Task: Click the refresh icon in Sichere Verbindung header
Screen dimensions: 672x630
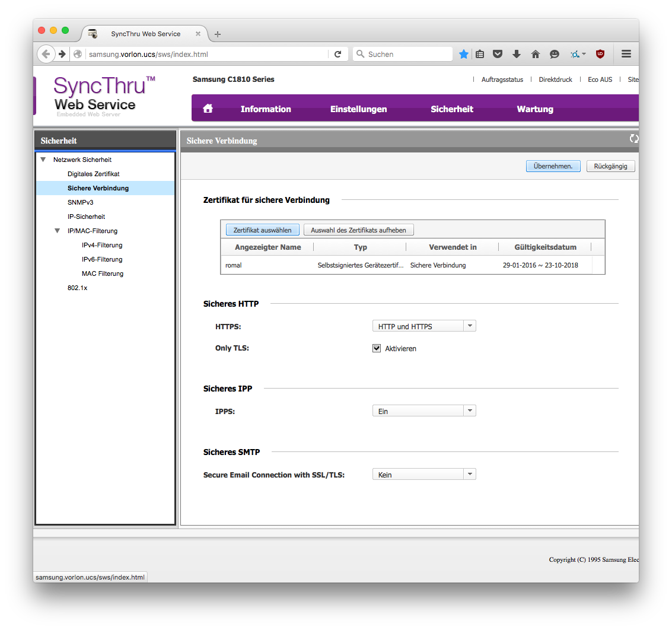Action: (x=633, y=139)
